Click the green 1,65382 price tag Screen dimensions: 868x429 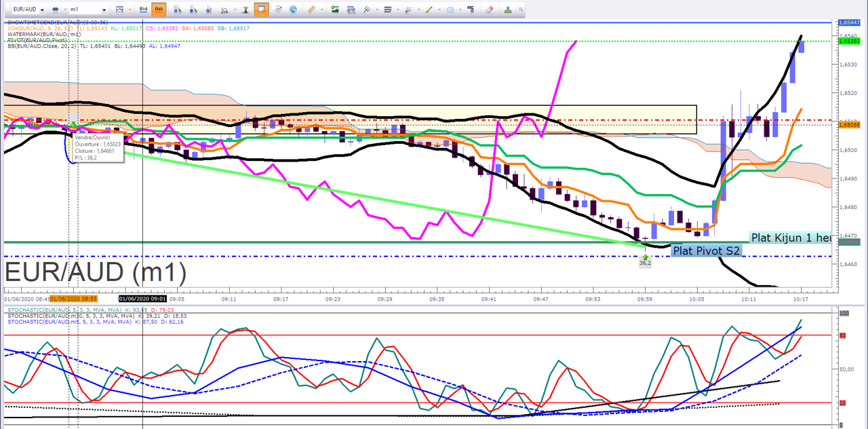[x=849, y=41]
